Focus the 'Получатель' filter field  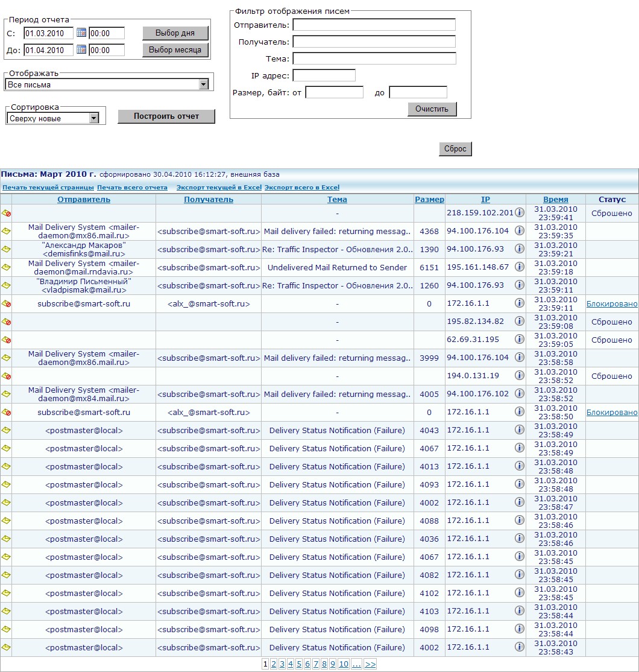click(x=374, y=42)
